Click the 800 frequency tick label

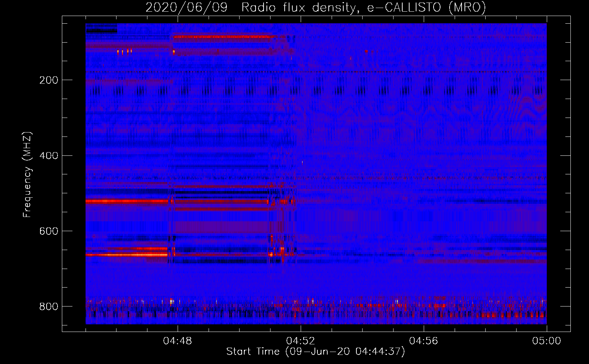pos(49,306)
